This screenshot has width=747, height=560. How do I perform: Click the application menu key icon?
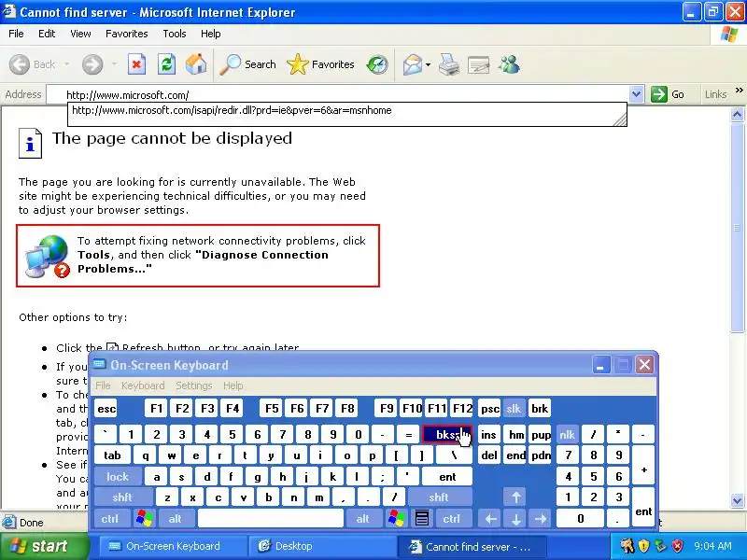coord(422,519)
